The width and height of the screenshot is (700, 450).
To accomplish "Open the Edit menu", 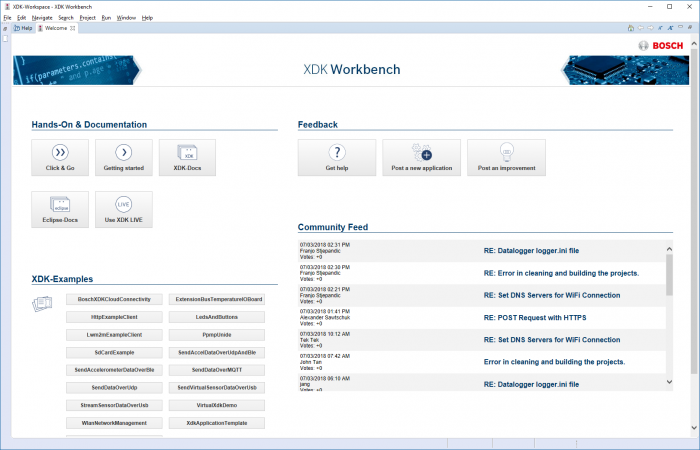I will (x=21, y=18).
